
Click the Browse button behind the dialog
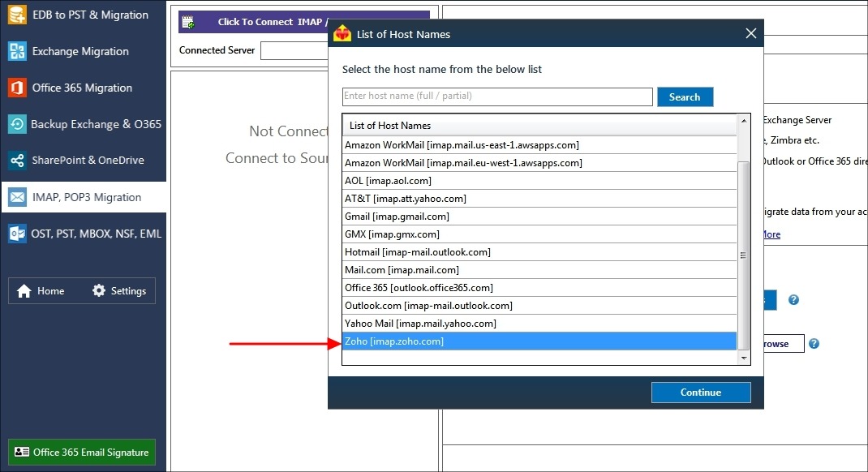(784, 344)
